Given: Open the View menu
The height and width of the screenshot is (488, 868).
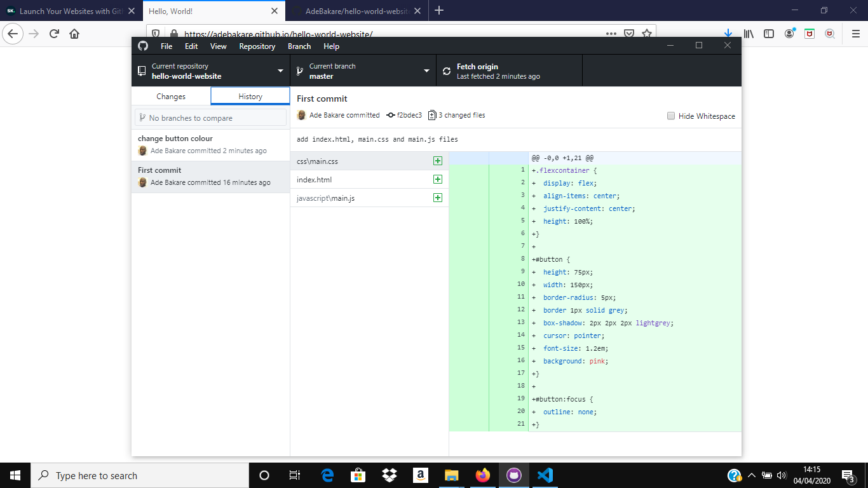Looking at the screenshot, I should click(219, 46).
